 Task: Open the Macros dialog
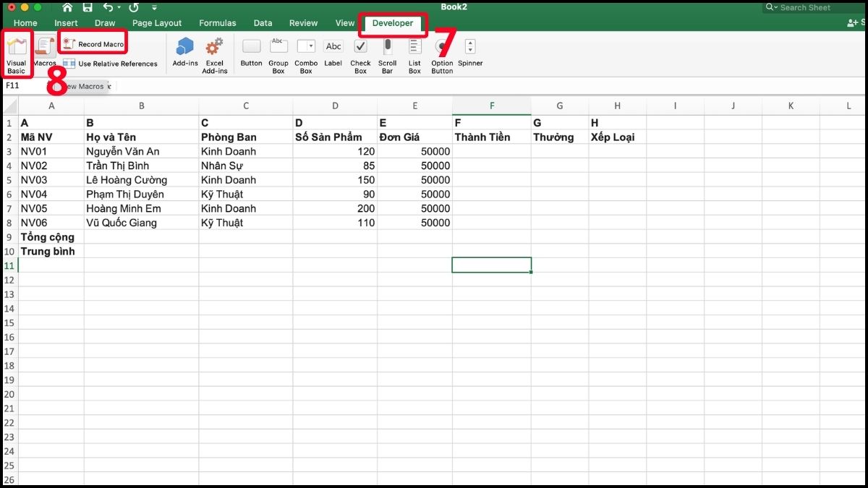(44, 52)
